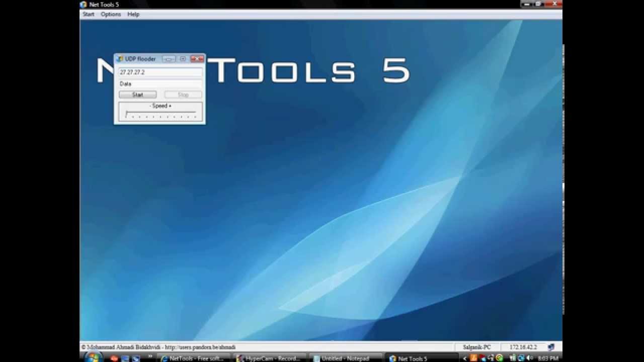The image size is (644, 362).
Task: Click the Net Tools 5 title bar icon
Action: [84, 5]
